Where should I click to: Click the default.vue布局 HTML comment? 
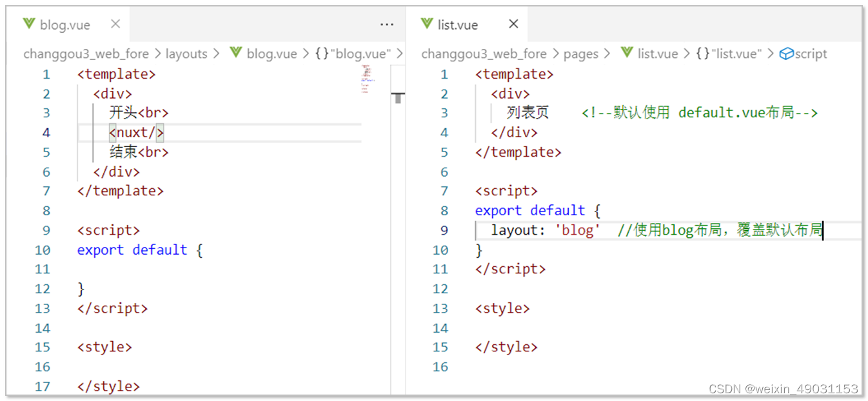point(700,113)
